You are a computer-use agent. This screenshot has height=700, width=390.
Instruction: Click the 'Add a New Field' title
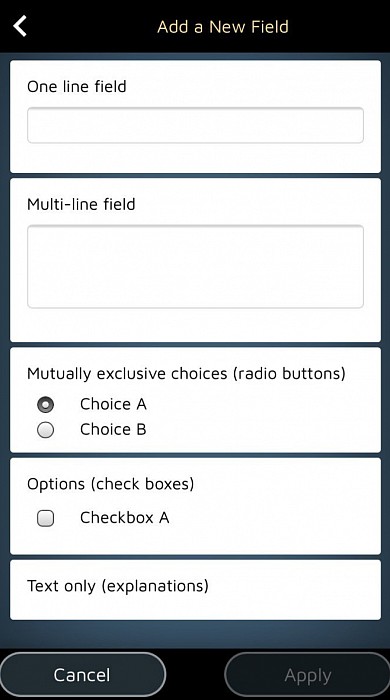(223, 27)
